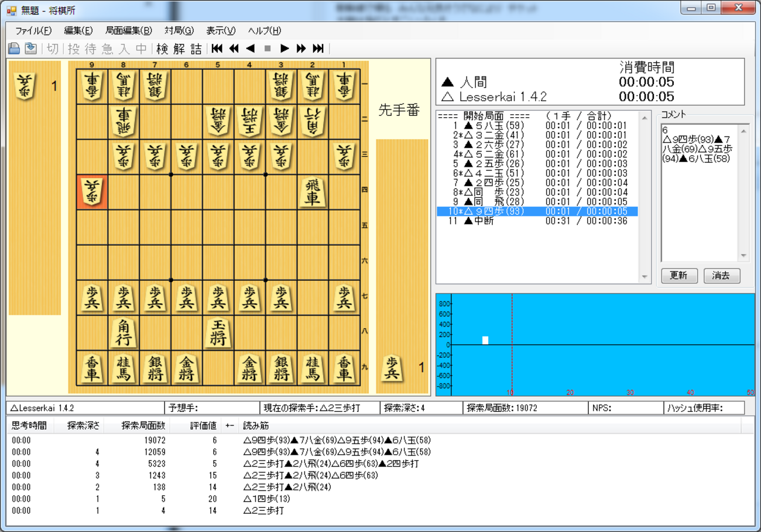Jump to the last move
761x532 pixels.
tap(318, 49)
